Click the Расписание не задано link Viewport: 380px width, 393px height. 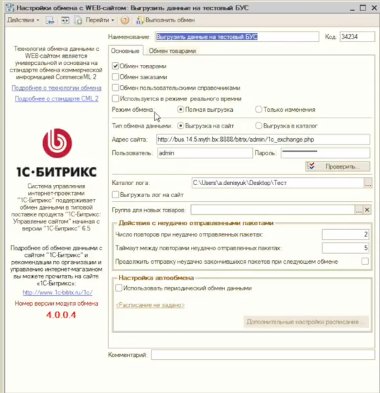pos(150,305)
